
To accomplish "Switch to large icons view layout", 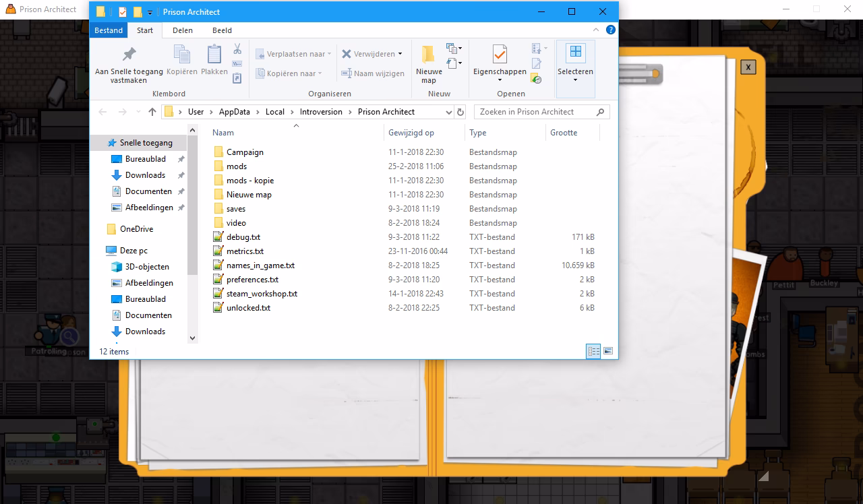I will [x=608, y=351].
